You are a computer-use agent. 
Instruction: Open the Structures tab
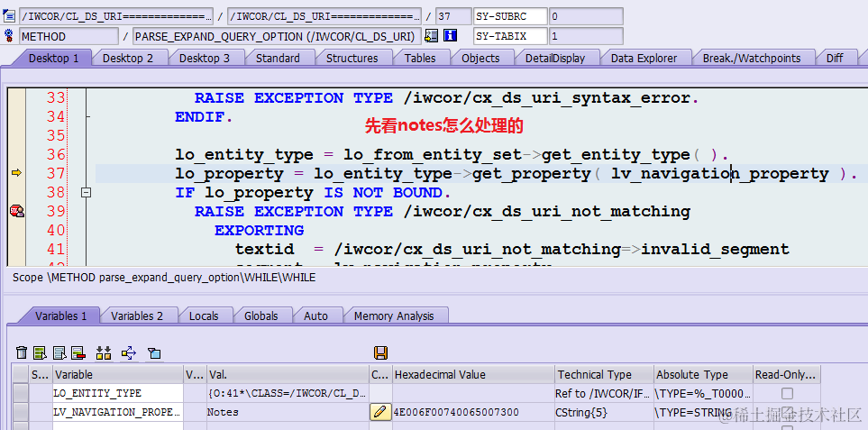(x=352, y=58)
